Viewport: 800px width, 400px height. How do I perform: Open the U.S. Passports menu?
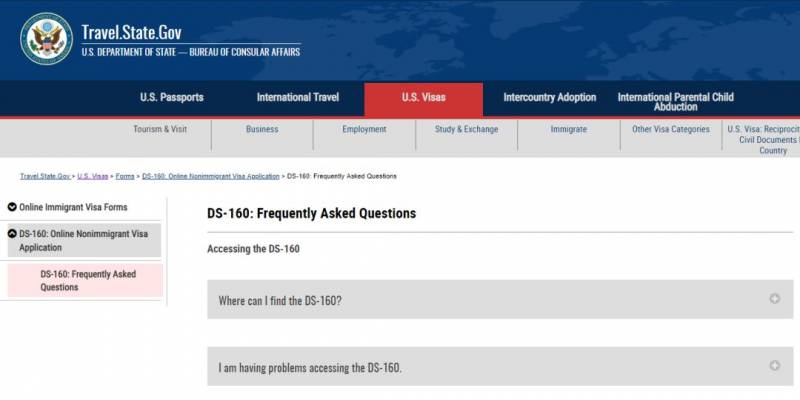pyautogui.click(x=171, y=98)
